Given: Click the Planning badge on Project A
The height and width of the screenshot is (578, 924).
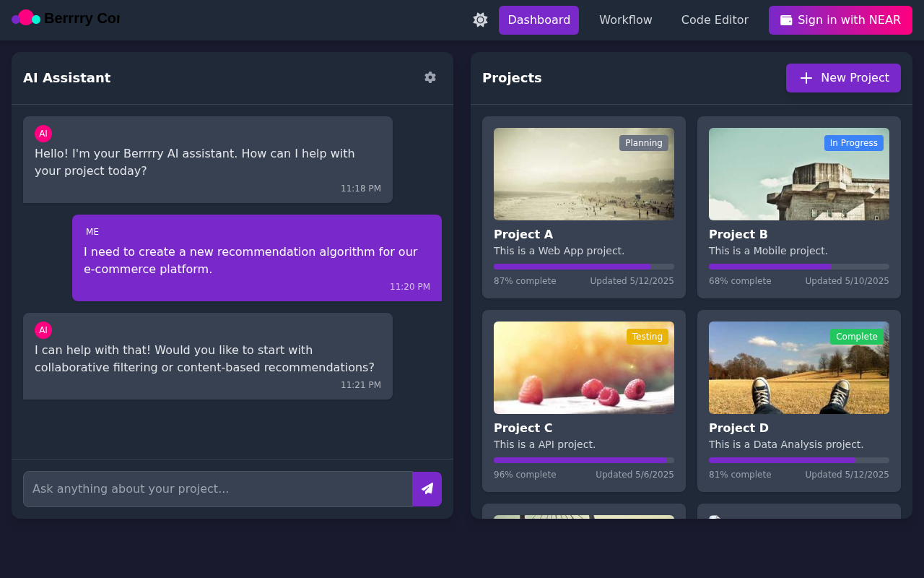Looking at the screenshot, I should [x=643, y=143].
